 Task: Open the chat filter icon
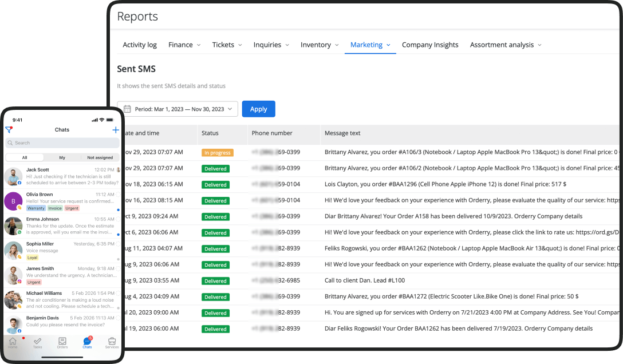click(x=9, y=130)
